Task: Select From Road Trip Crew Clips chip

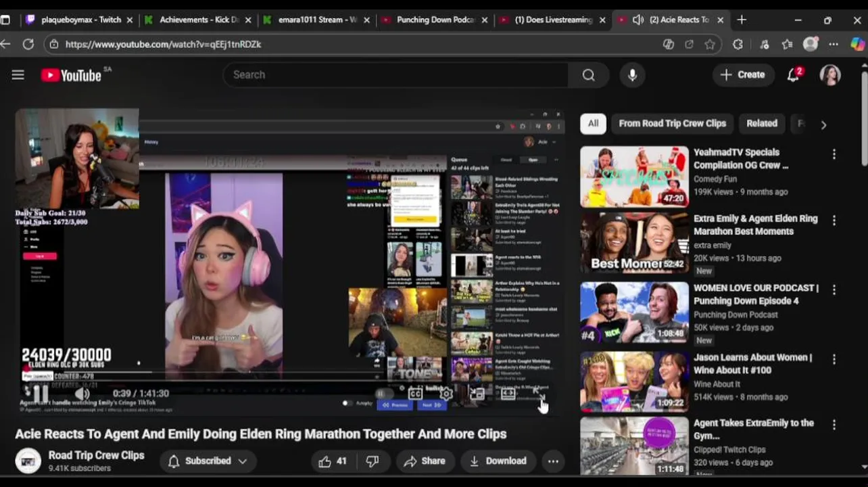Action: [x=672, y=124]
